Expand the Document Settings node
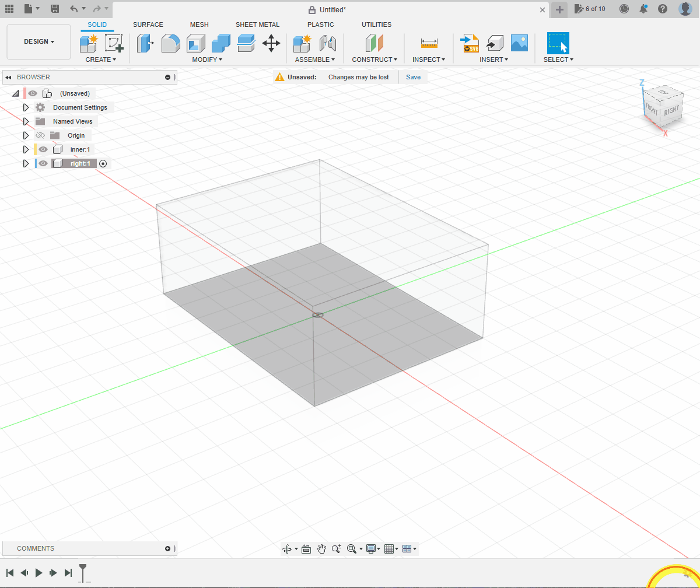The width and height of the screenshot is (700, 588). pos(26,107)
